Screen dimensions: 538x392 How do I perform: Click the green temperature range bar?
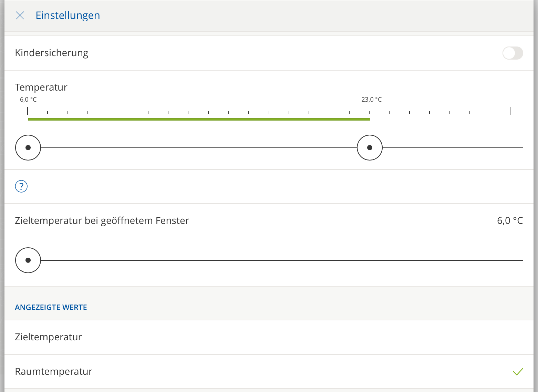(x=199, y=120)
